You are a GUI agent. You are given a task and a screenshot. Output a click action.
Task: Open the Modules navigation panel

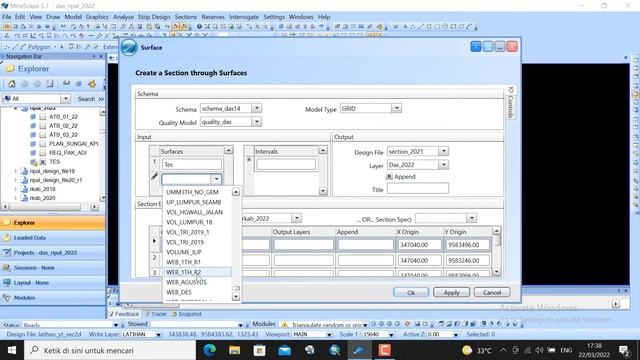pyautogui.click(x=53, y=298)
